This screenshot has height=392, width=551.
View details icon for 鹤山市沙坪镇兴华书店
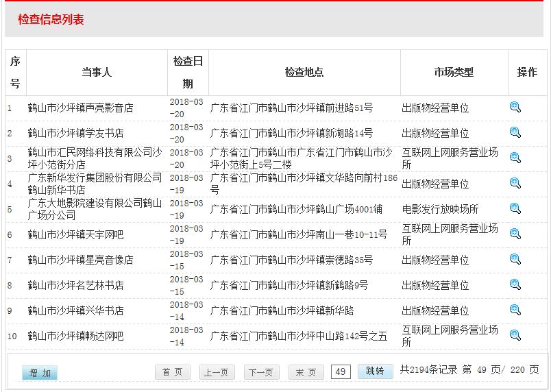[515, 310]
